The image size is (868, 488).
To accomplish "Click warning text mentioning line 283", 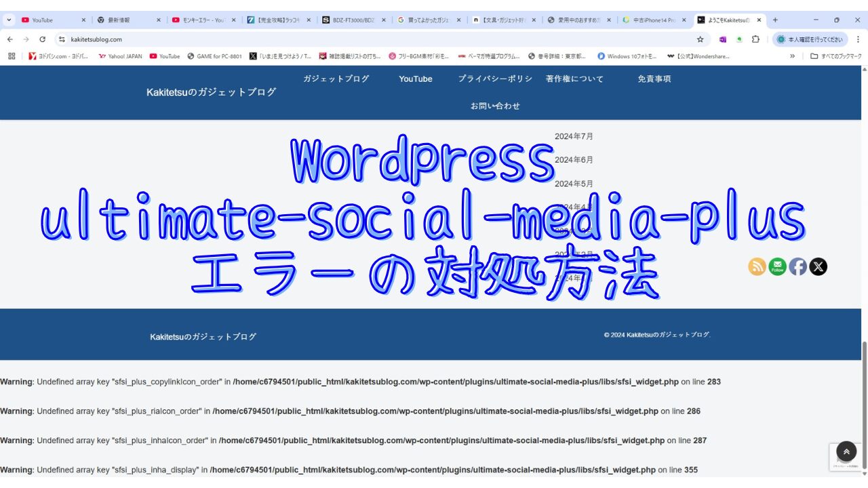I will 360,382.
